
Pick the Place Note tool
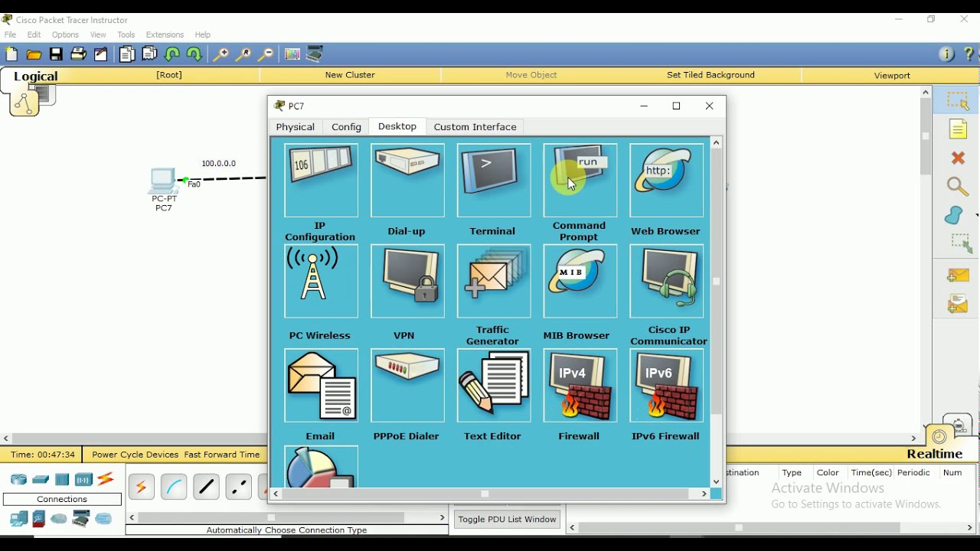(x=959, y=129)
